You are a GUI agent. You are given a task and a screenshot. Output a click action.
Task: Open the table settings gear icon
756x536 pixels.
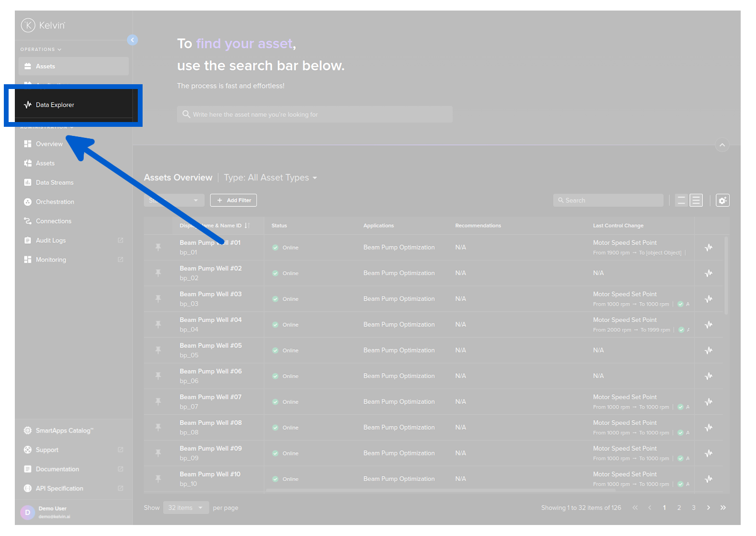(x=723, y=201)
